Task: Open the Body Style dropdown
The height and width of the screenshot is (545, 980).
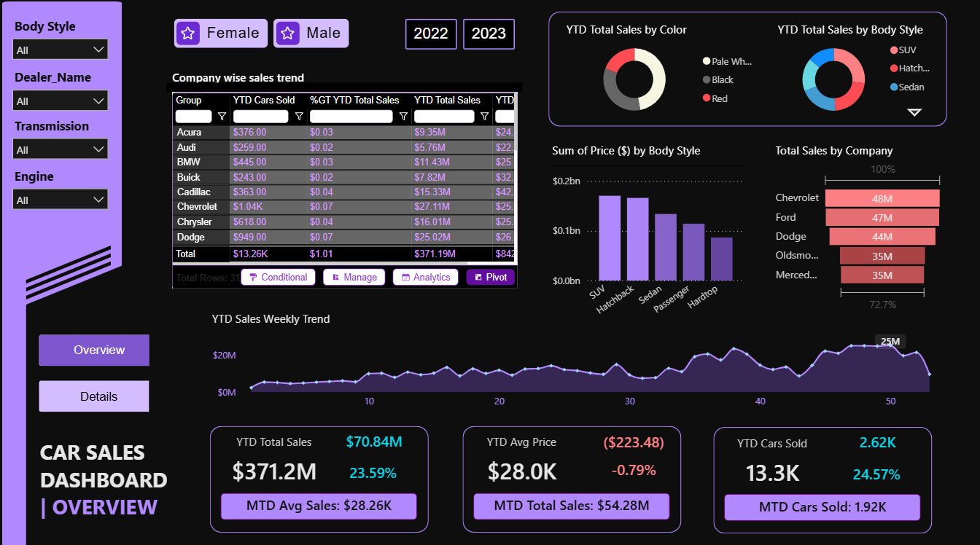Action: click(61, 50)
